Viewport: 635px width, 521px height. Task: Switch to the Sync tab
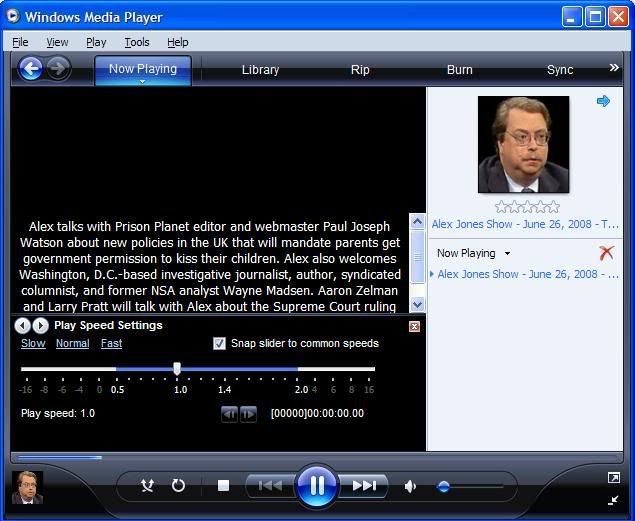pyautogui.click(x=560, y=70)
